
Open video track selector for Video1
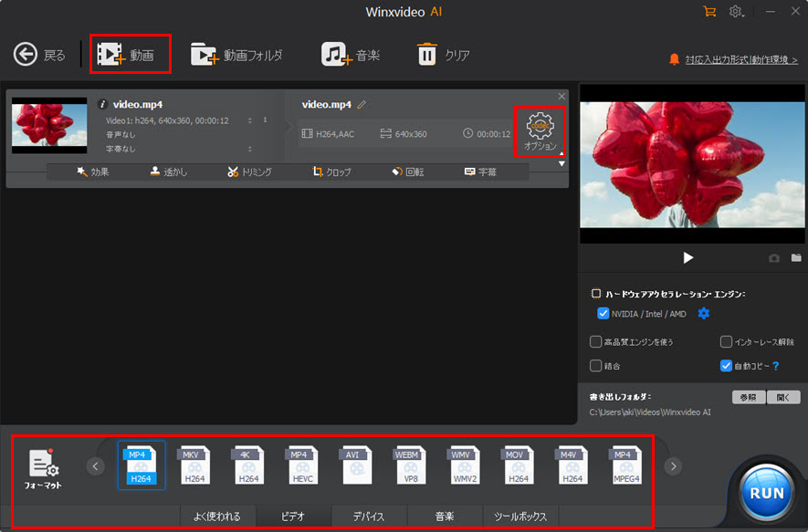(250, 120)
